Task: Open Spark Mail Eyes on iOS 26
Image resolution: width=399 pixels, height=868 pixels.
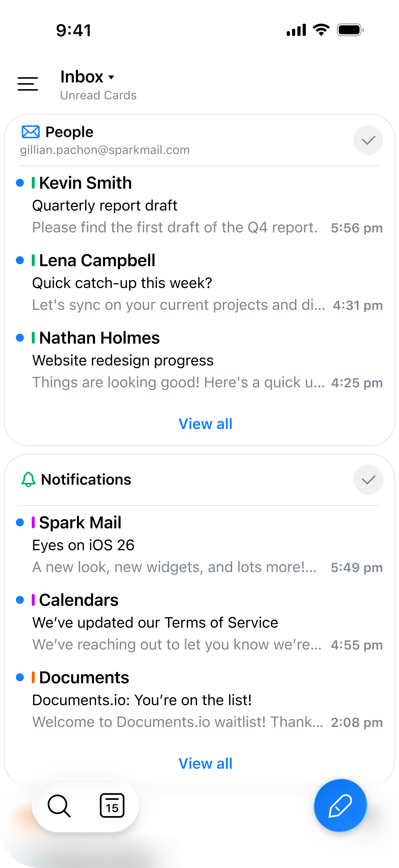Action: 199,545
